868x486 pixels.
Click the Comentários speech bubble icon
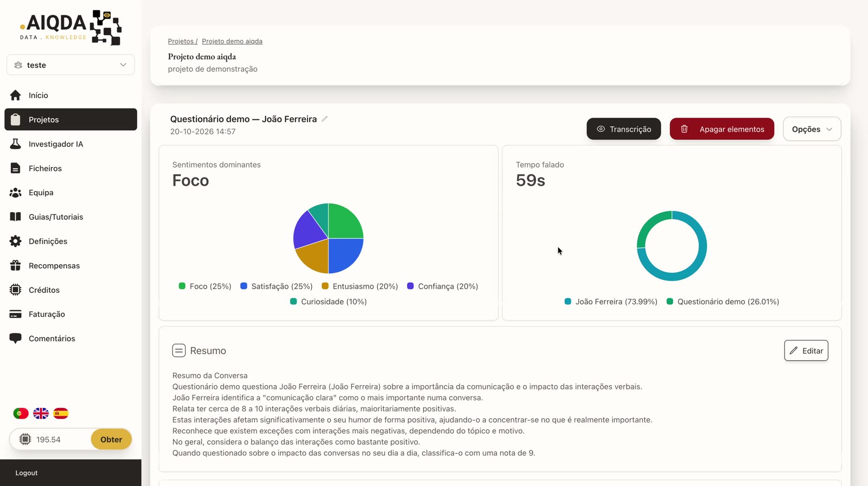(16, 338)
